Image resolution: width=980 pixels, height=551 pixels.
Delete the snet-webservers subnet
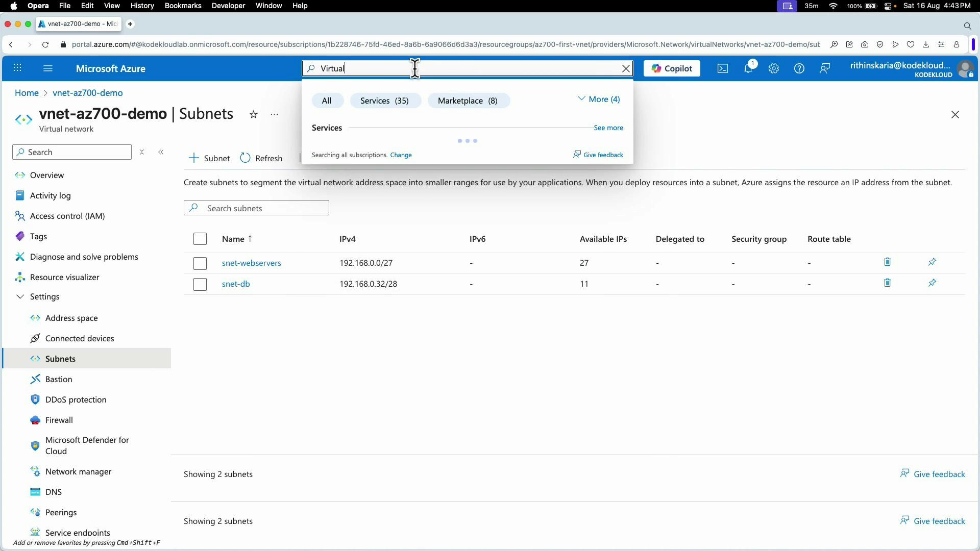(x=887, y=262)
